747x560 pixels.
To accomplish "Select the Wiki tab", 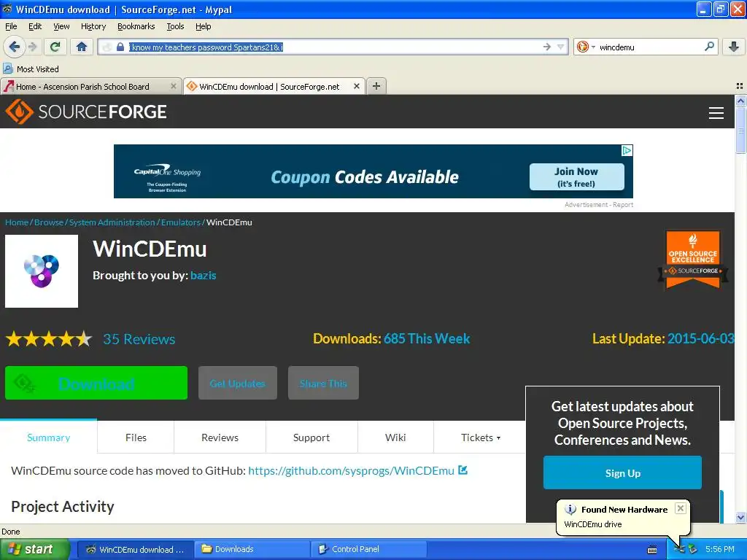I will (x=395, y=437).
